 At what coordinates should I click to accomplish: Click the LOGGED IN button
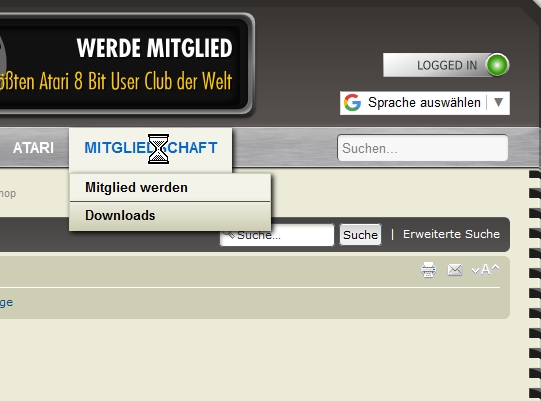pos(446,65)
